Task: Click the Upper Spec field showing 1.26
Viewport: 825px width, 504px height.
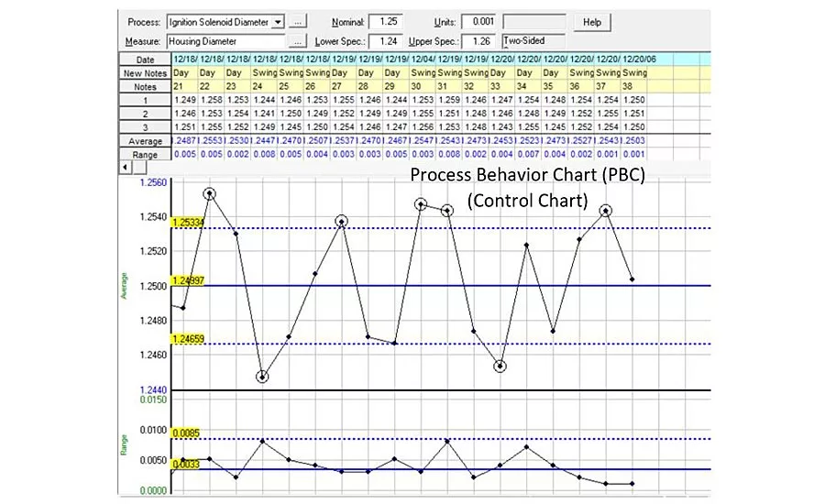Action: point(478,41)
